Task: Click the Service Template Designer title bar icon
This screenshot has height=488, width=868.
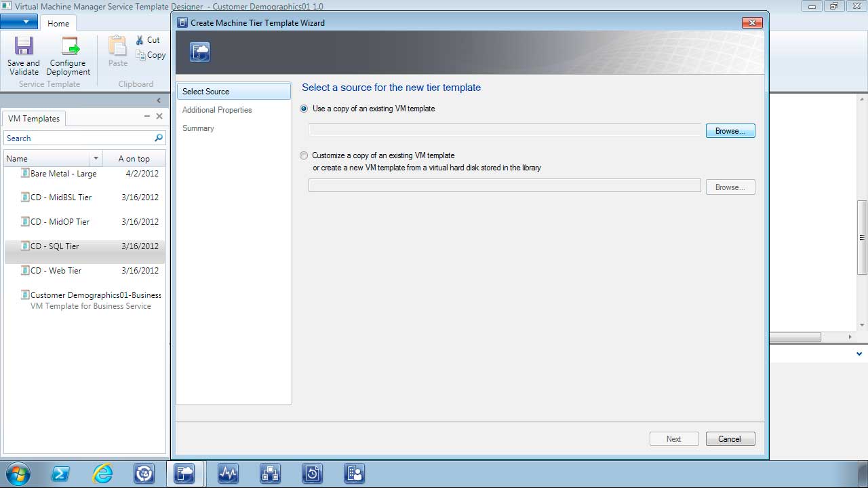Action: 6,6
